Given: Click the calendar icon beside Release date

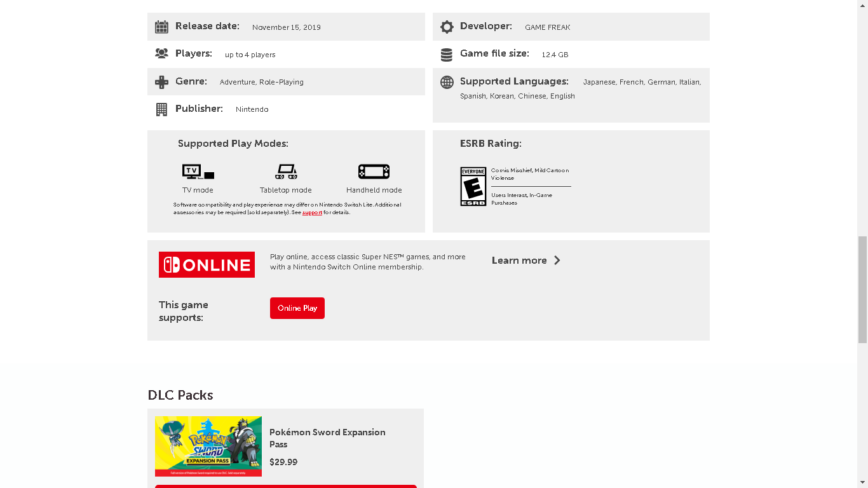Looking at the screenshot, I should [x=161, y=27].
